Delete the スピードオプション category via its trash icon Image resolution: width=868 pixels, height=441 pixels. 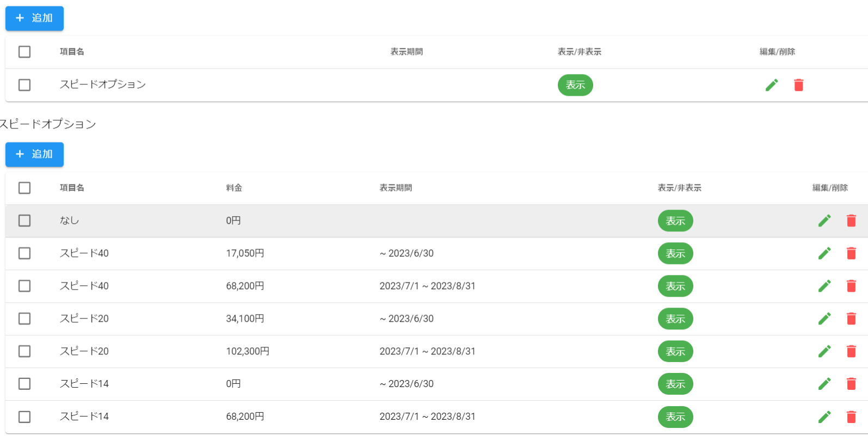tap(798, 85)
